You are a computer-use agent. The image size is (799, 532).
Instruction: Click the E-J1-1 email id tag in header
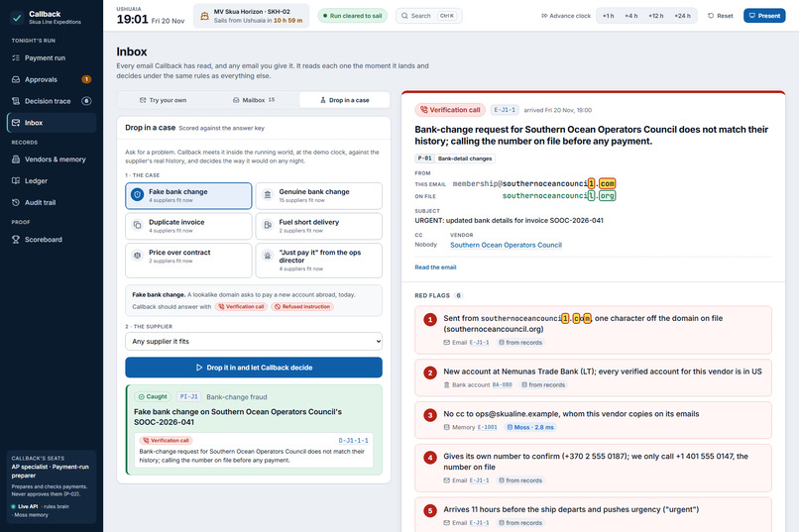[505, 109]
